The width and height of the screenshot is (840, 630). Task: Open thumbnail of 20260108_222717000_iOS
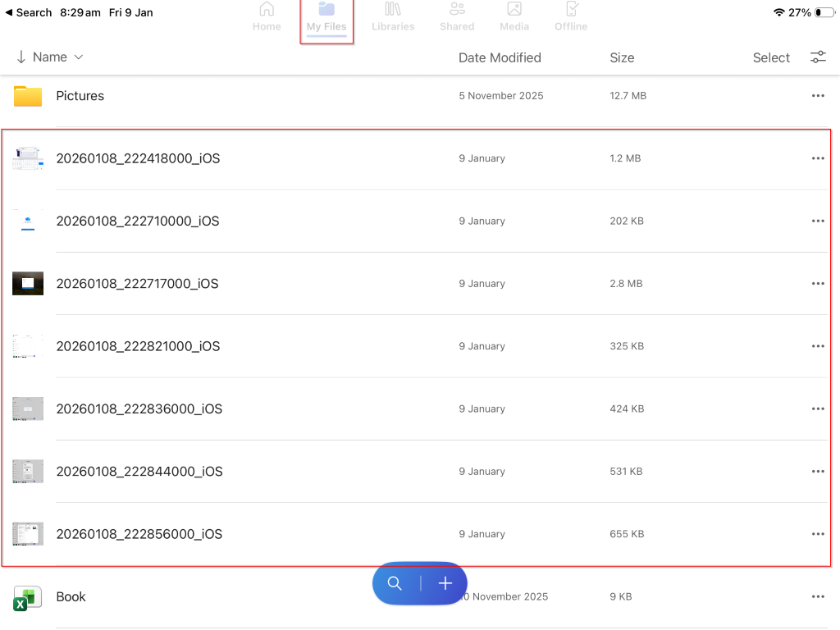[x=28, y=283]
